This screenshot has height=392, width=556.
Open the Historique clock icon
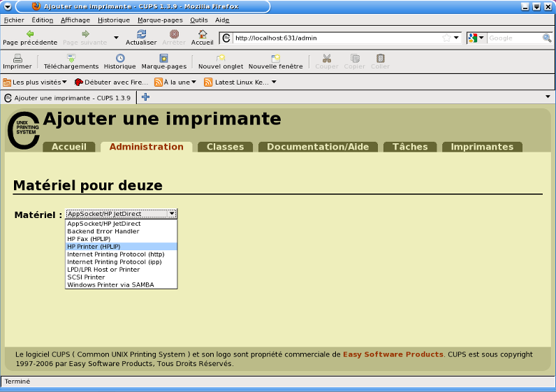[x=120, y=58]
